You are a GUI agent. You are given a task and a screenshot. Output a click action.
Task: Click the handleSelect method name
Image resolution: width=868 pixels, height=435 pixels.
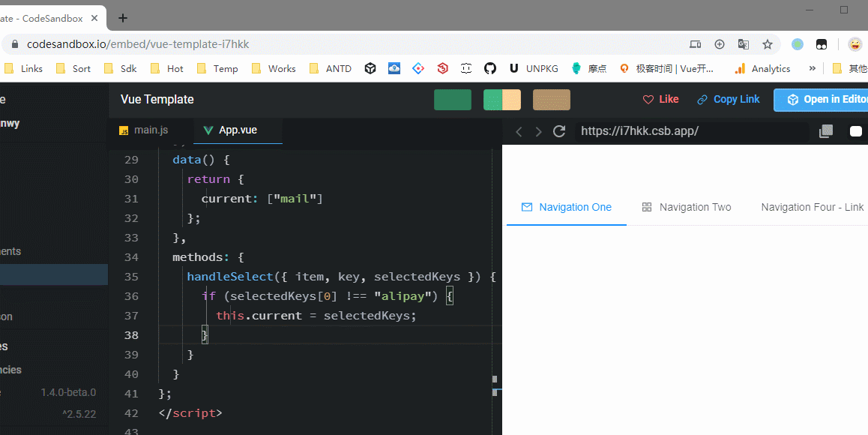(230, 277)
